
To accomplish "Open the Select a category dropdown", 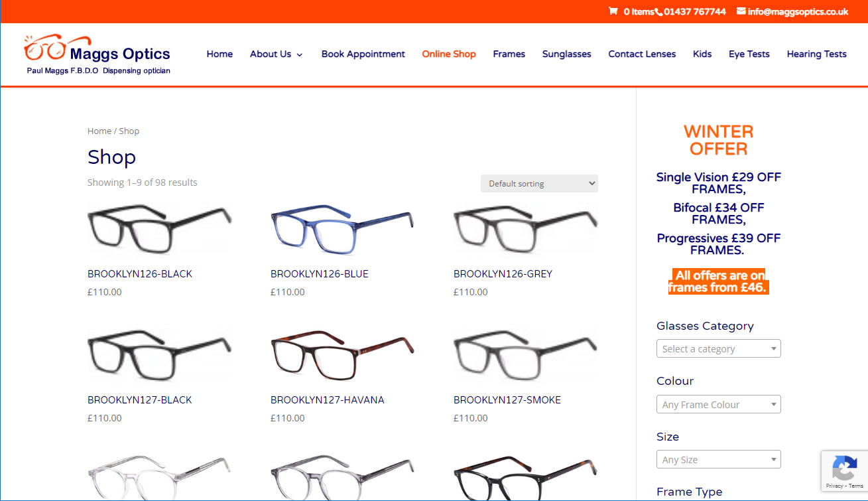I will coord(719,348).
